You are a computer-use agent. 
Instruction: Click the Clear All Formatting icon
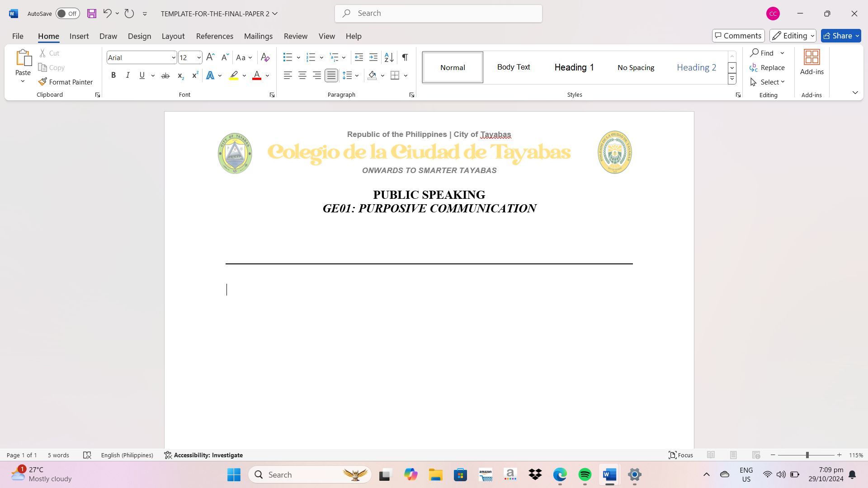tap(265, 57)
